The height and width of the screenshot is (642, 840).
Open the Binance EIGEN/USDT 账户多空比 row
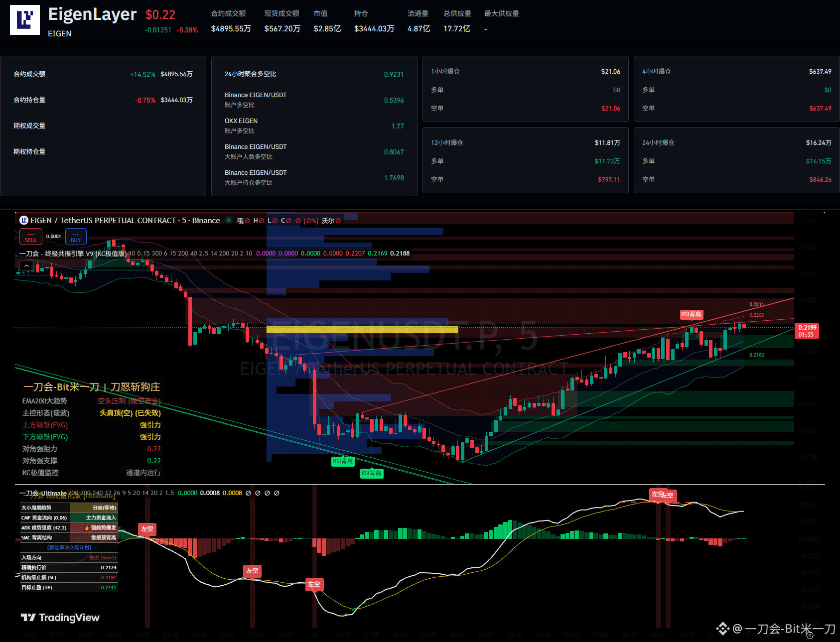(314, 100)
